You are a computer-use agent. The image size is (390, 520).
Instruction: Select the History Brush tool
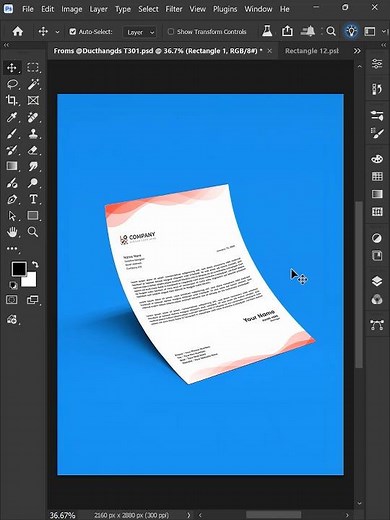click(12, 150)
